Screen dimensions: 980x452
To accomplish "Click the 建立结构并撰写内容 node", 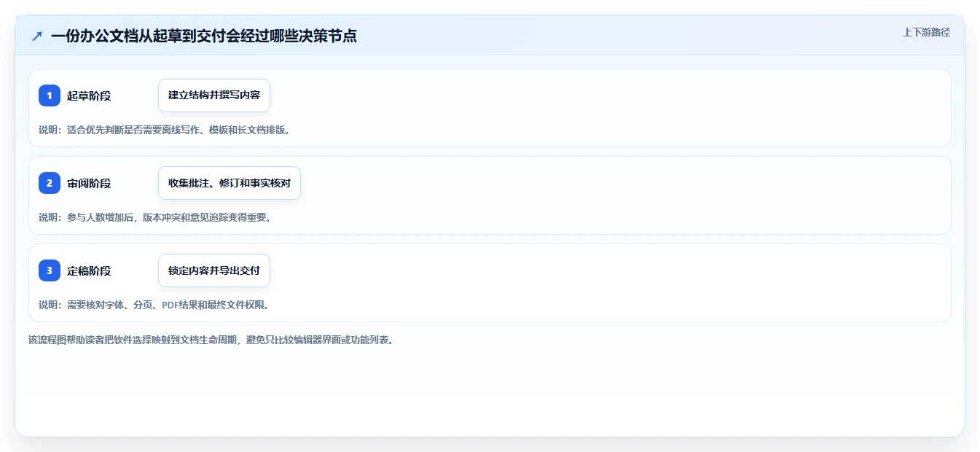I will [214, 96].
